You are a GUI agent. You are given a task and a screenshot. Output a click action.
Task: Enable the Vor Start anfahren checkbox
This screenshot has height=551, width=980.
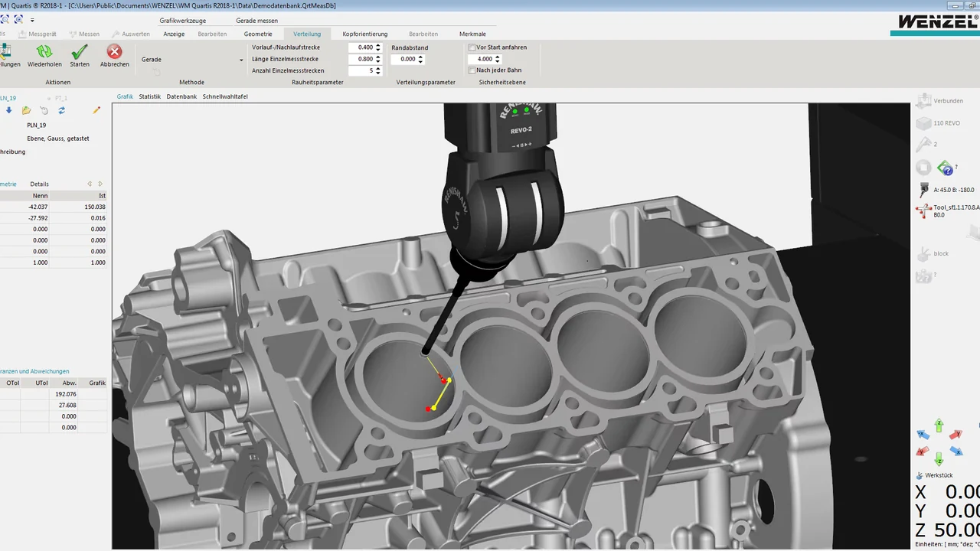coord(472,47)
